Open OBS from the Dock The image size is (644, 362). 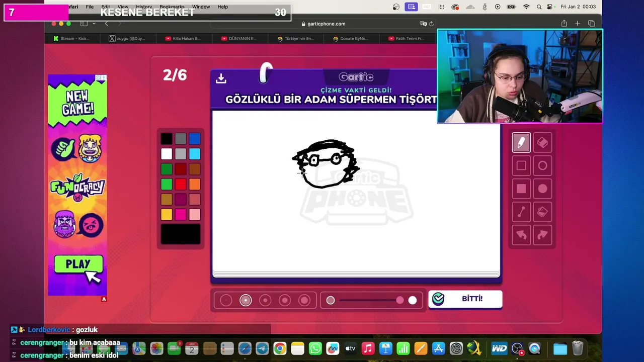(517, 348)
